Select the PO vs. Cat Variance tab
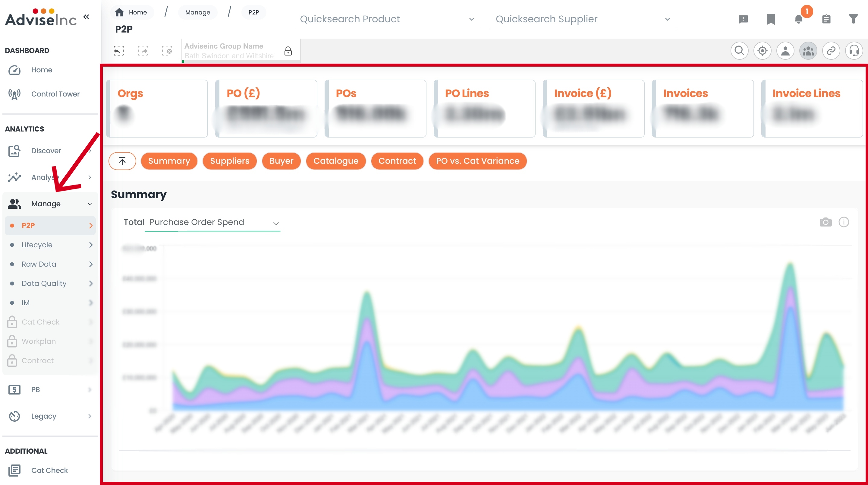This screenshot has width=868, height=485. click(477, 161)
